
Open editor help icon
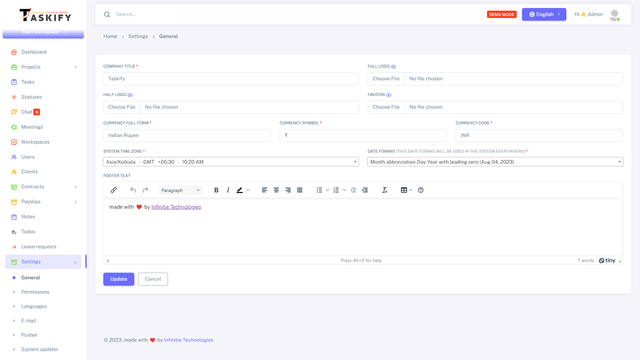tap(421, 190)
